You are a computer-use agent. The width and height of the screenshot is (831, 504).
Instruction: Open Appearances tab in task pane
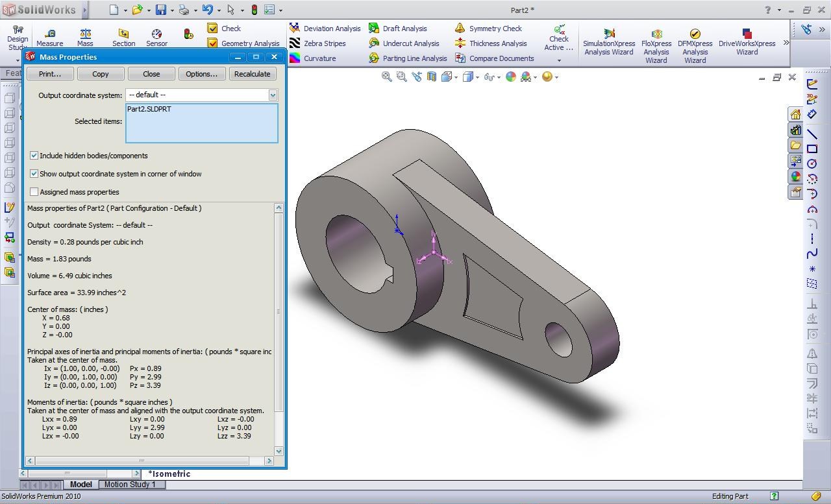(796, 176)
